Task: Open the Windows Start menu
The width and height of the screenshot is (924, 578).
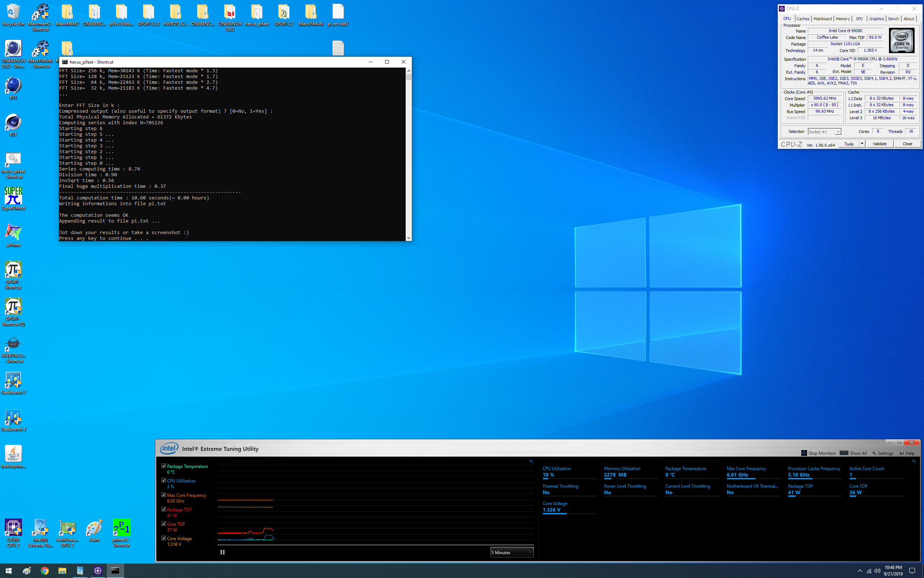Action: pyautogui.click(x=8, y=571)
